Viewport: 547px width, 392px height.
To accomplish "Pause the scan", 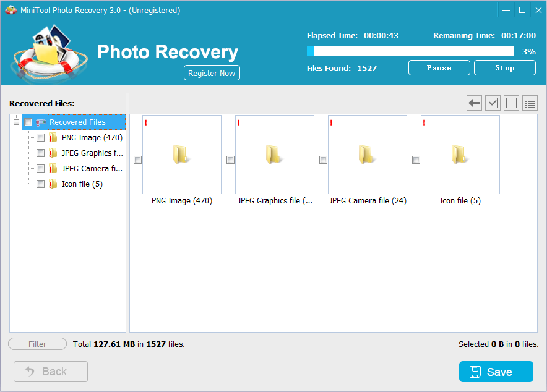I will (x=439, y=68).
